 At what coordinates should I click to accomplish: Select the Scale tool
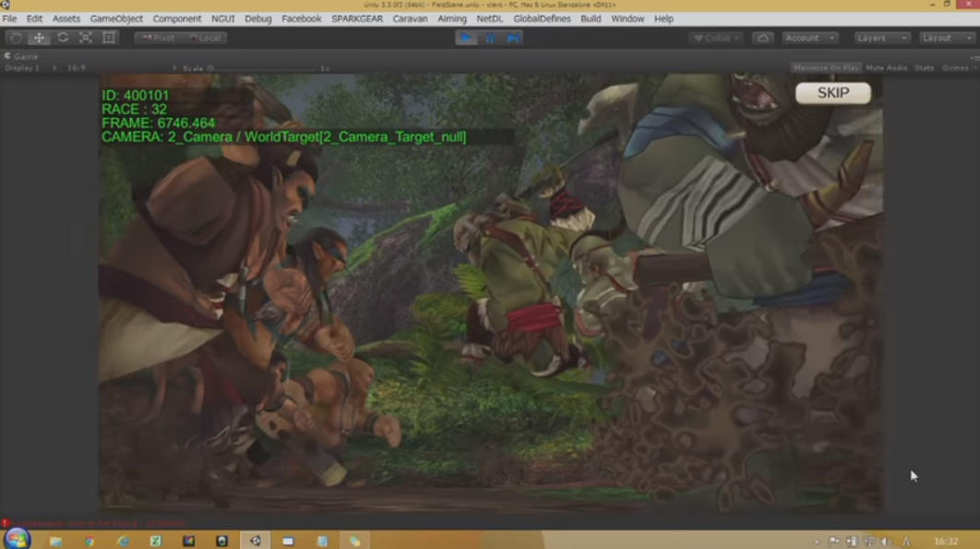coord(86,38)
